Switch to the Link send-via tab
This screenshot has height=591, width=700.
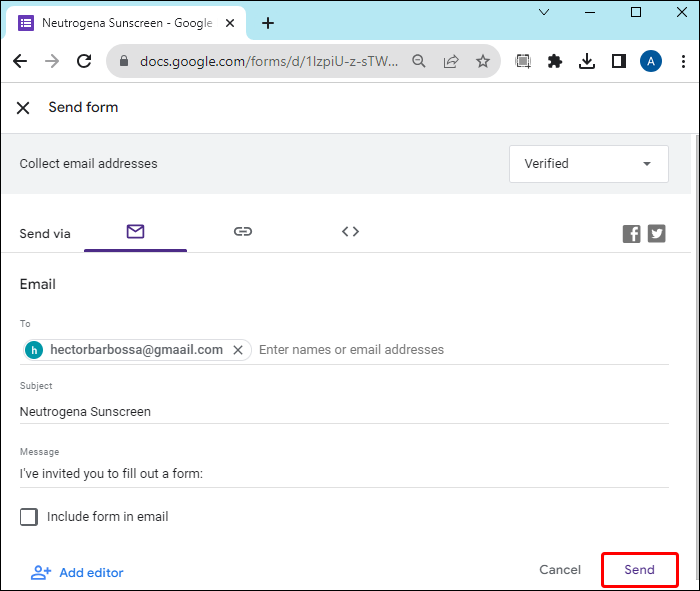coord(243,232)
